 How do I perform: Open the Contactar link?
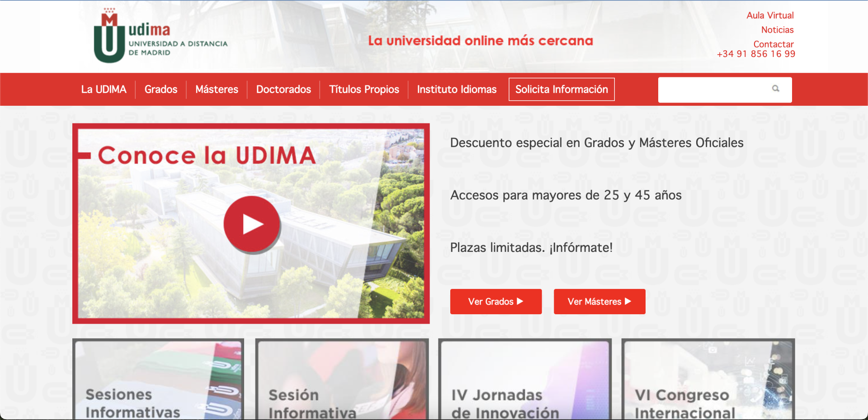773,44
